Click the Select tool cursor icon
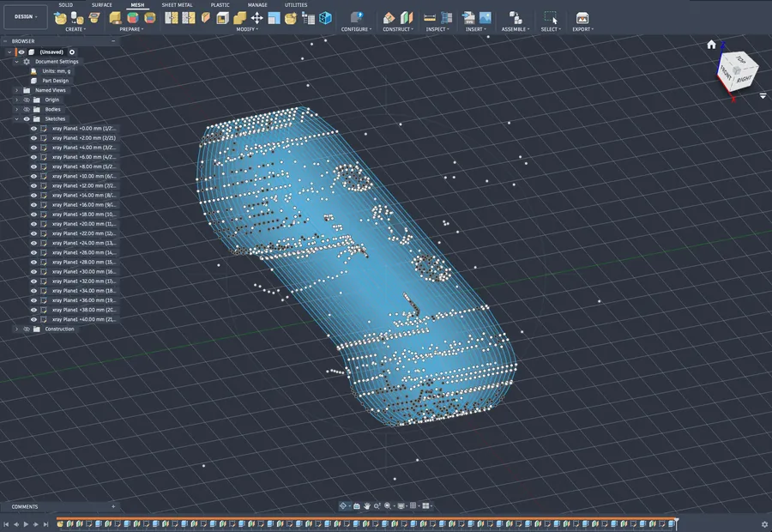 click(x=551, y=18)
